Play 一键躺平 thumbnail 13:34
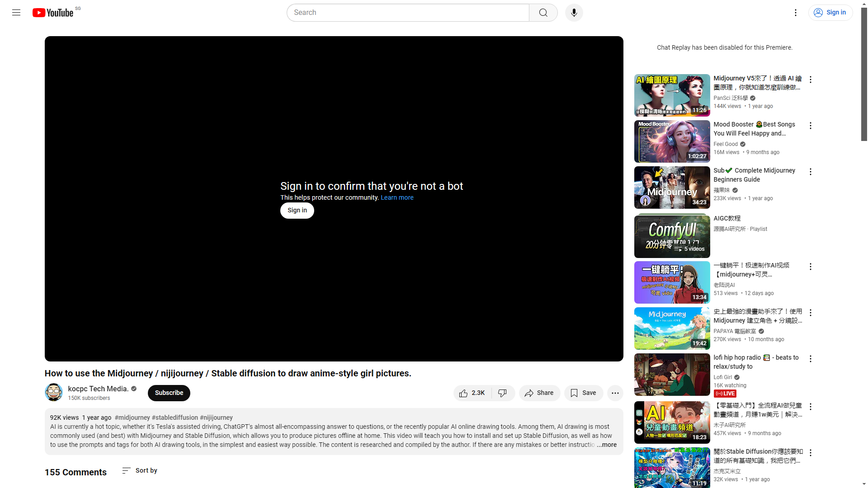The image size is (868, 488). (672, 282)
